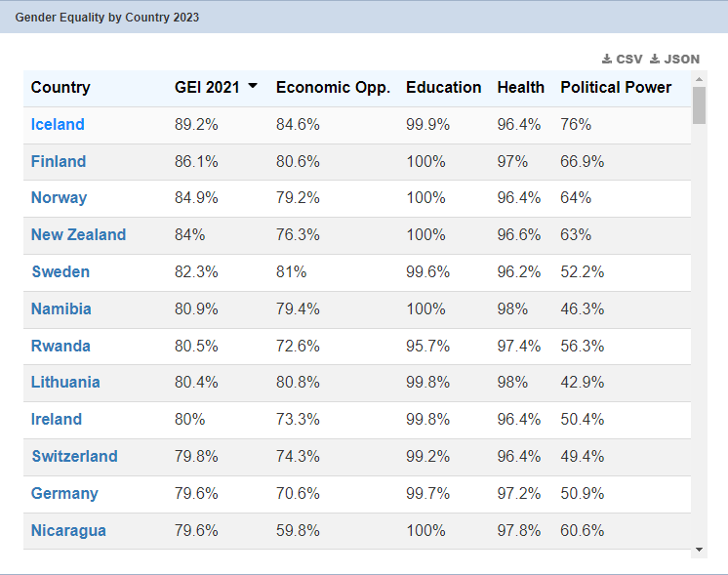Open the Finland country link
Image resolution: width=728 pixels, height=575 pixels.
tap(59, 161)
